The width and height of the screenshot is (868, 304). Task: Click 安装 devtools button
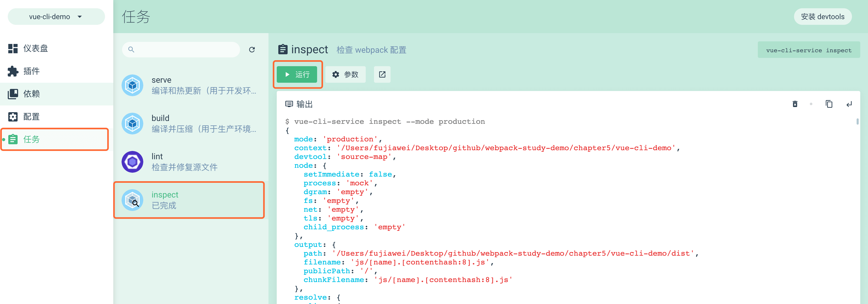click(822, 17)
